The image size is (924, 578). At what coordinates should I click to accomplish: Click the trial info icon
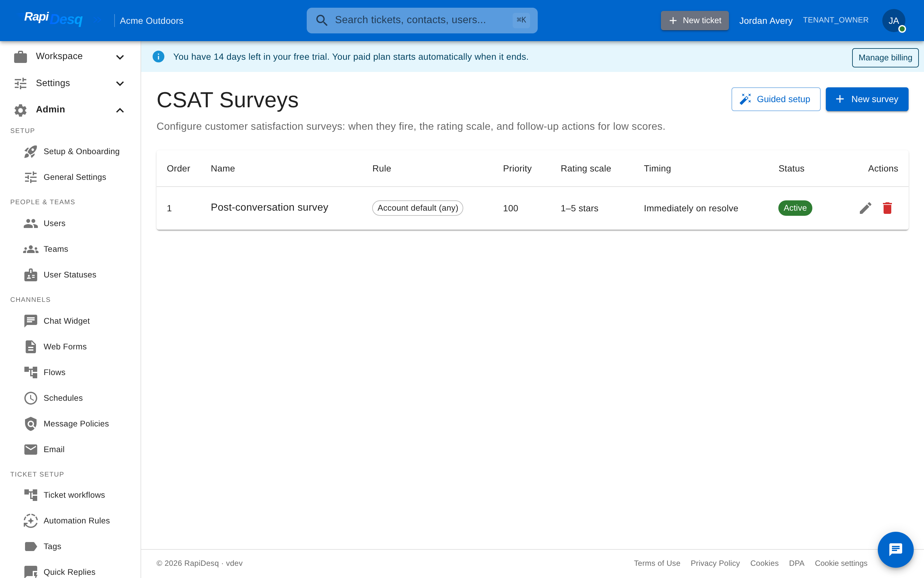click(x=158, y=57)
